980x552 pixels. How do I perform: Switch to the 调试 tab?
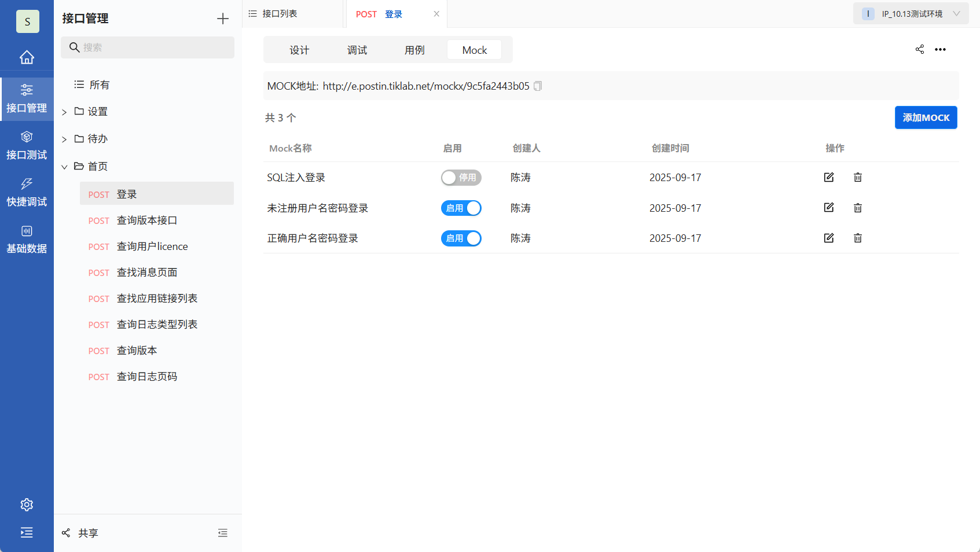[357, 50]
